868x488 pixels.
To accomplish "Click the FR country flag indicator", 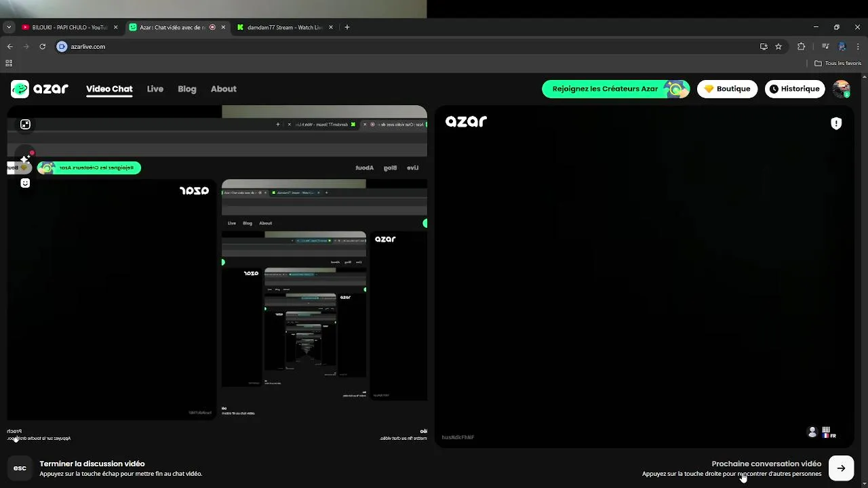I will [x=828, y=436].
